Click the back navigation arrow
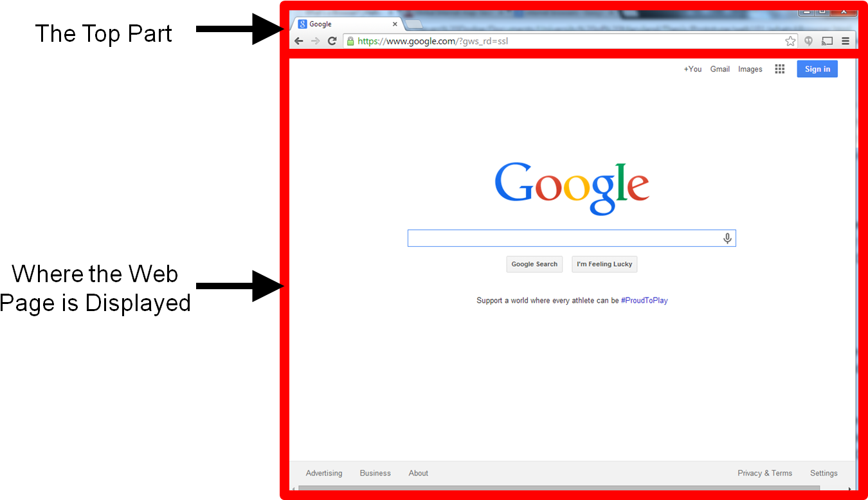The height and width of the screenshot is (500, 868). 298,40
